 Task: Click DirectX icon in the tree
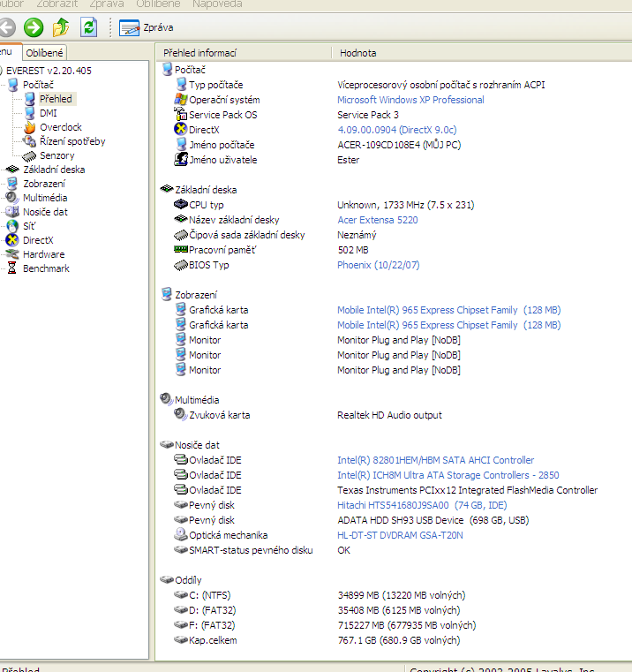click(12, 240)
